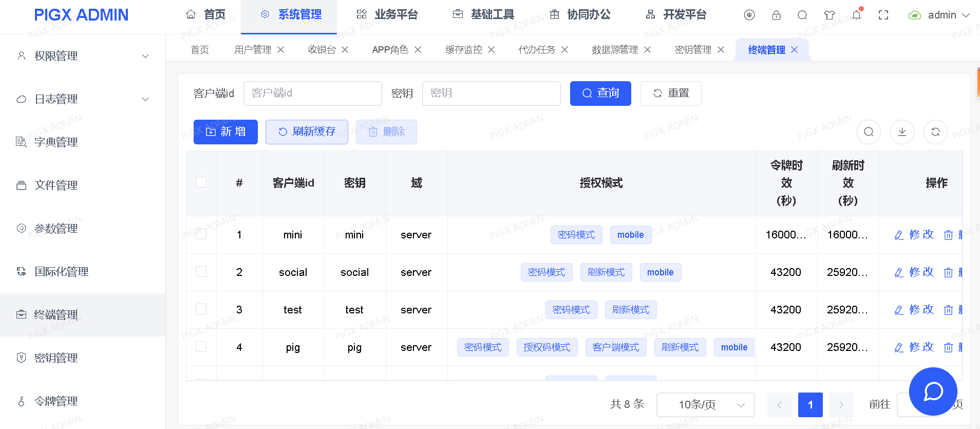Expand the 日志管理 sidebar menu
Viewport: 980px width, 429px height.
(x=83, y=99)
